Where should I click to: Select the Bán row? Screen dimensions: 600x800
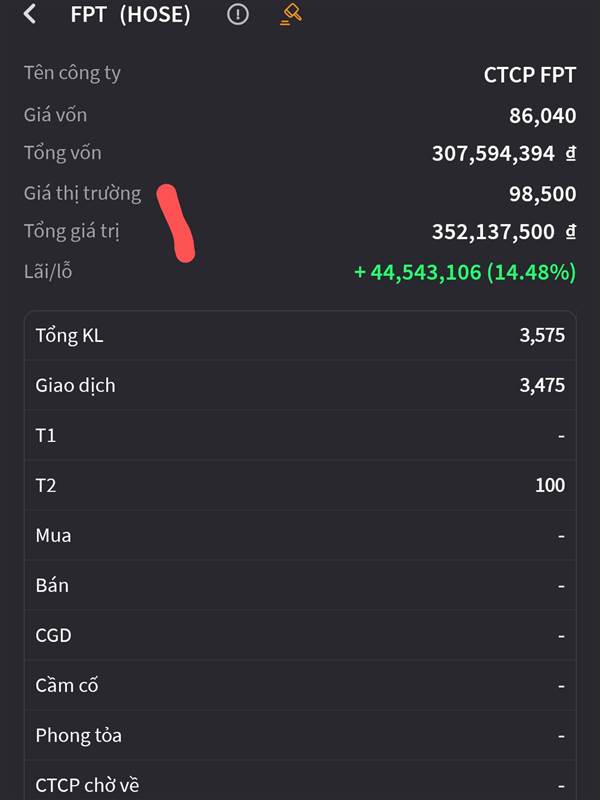[300, 585]
